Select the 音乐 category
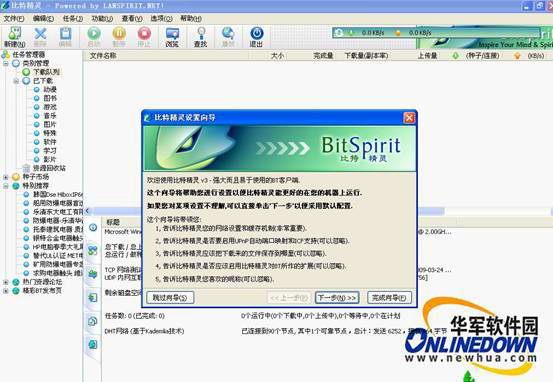 coord(50,116)
